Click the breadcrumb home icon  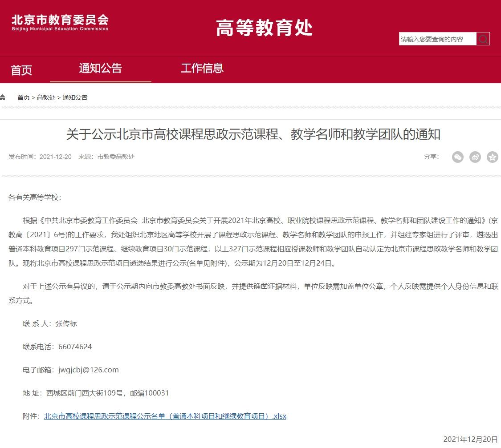pos(3,97)
